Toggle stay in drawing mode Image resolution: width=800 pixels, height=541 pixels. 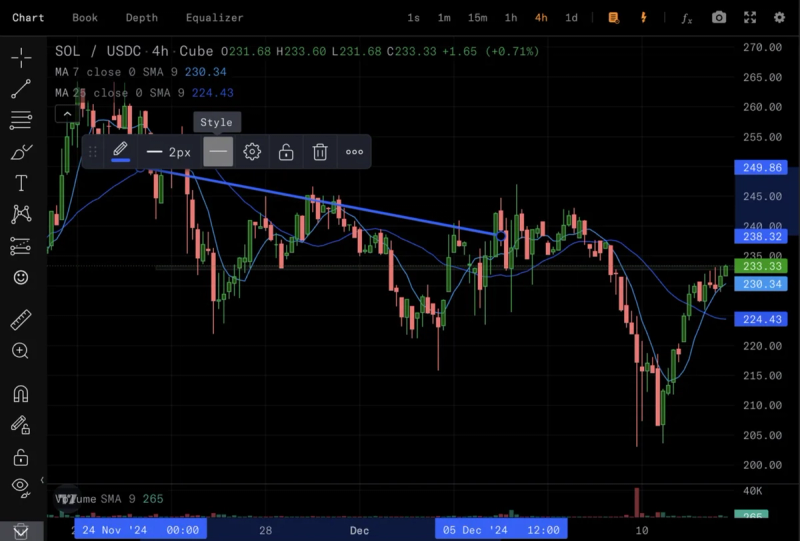click(21, 425)
